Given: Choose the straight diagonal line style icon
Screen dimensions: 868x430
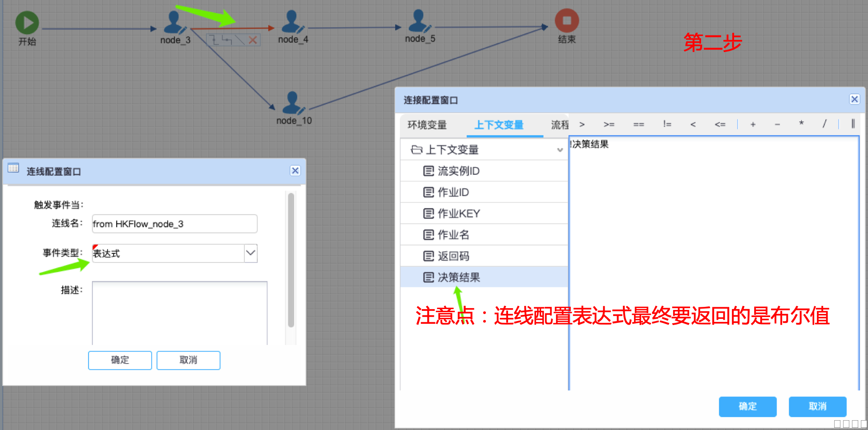Looking at the screenshot, I should coord(240,40).
